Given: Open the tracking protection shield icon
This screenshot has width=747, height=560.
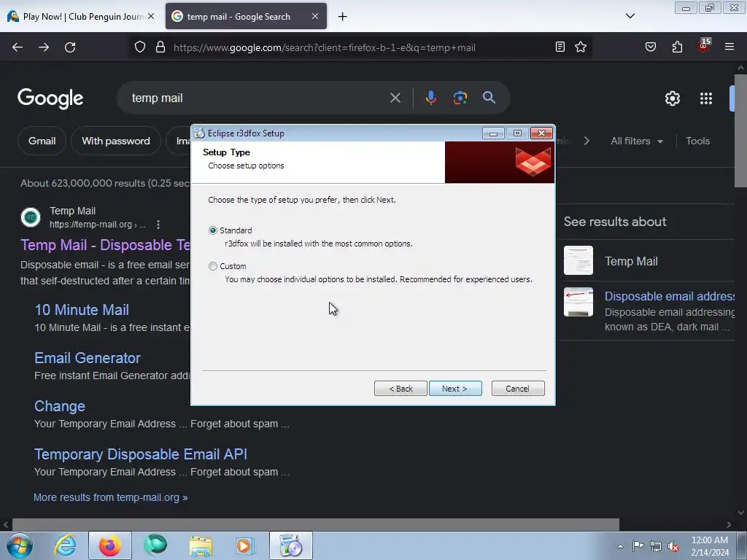Looking at the screenshot, I should coord(139,47).
